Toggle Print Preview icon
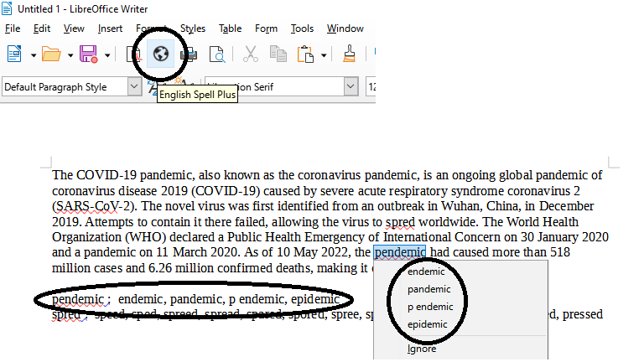 217,54
